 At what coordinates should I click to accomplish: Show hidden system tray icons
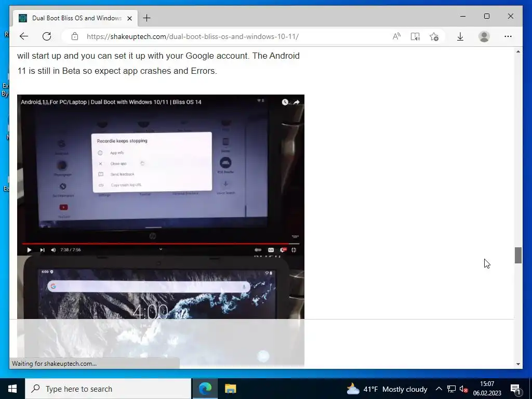pyautogui.click(x=438, y=389)
